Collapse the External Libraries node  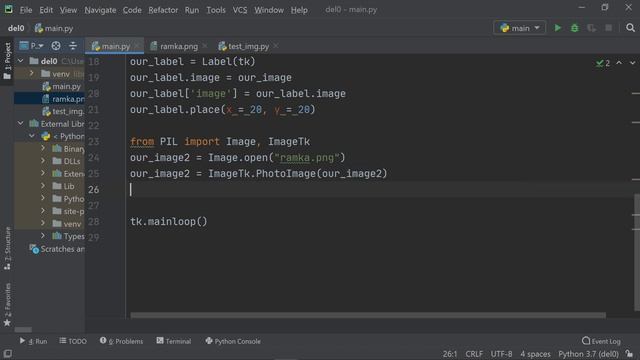click(20, 123)
